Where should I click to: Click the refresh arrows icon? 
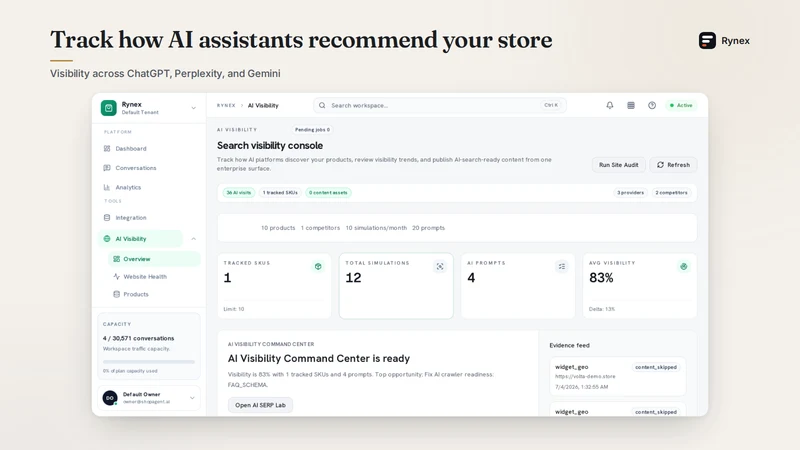660,165
